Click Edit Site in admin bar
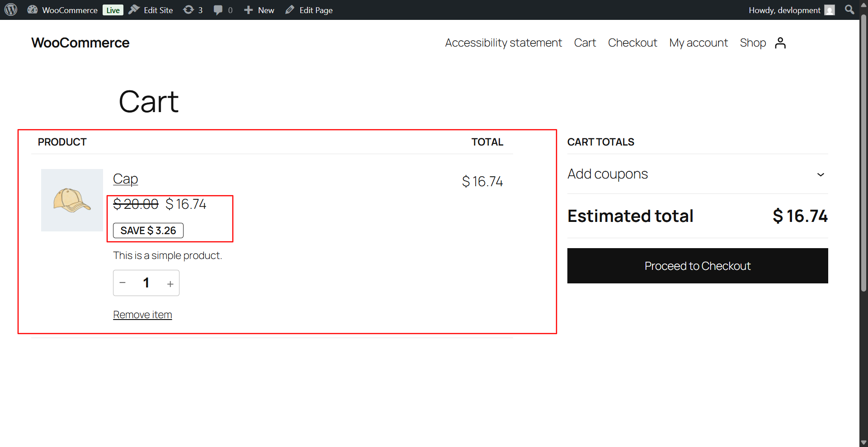The image size is (868, 447). point(151,10)
